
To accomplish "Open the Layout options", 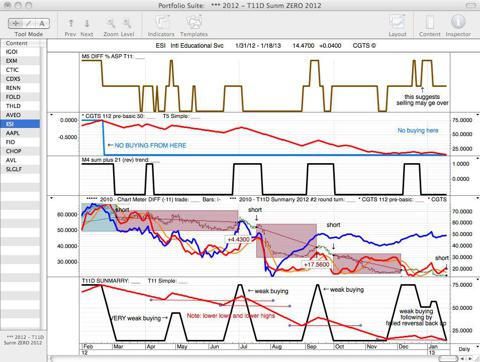I will tap(397, 23).
